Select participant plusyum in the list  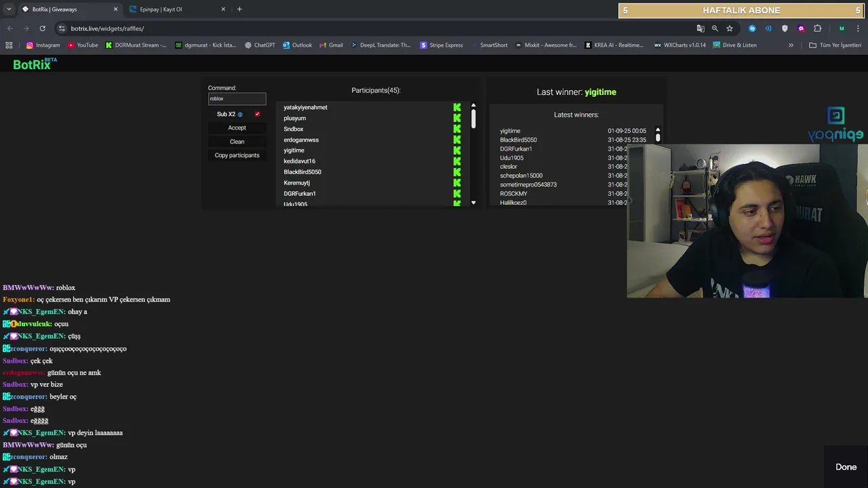point(294,118)
